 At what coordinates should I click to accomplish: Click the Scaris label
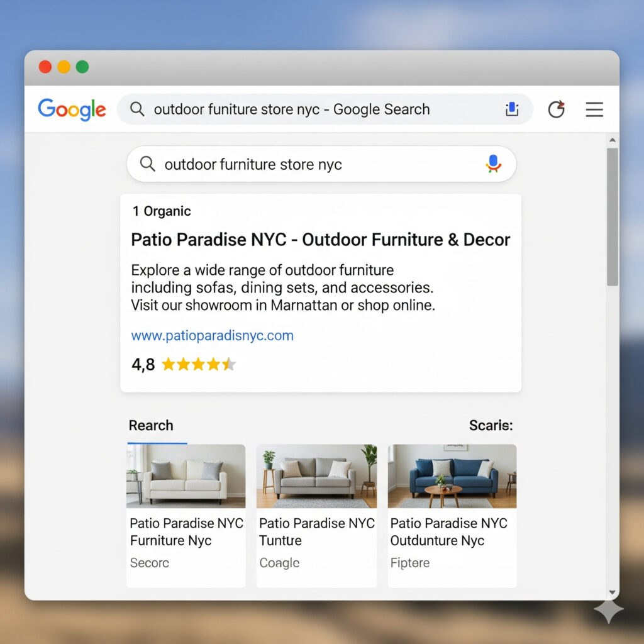[491, 426]
